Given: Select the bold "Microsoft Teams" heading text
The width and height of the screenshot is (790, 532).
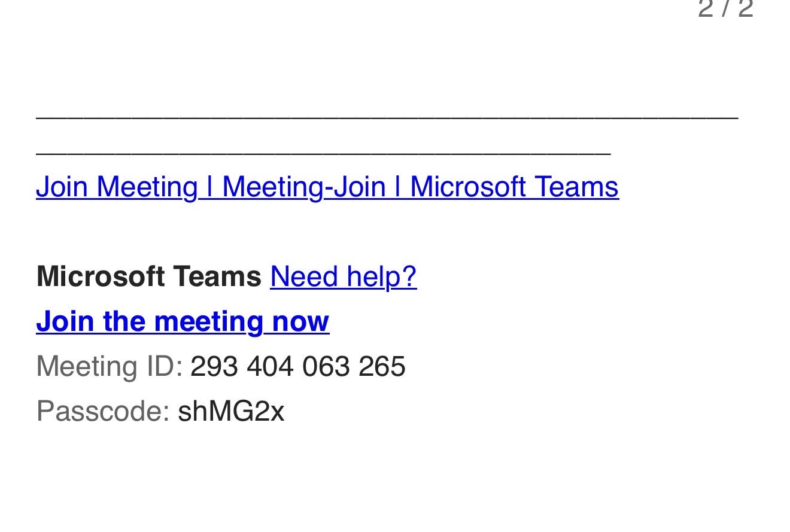Looking at the screenshot, I should tap(149, 277).
